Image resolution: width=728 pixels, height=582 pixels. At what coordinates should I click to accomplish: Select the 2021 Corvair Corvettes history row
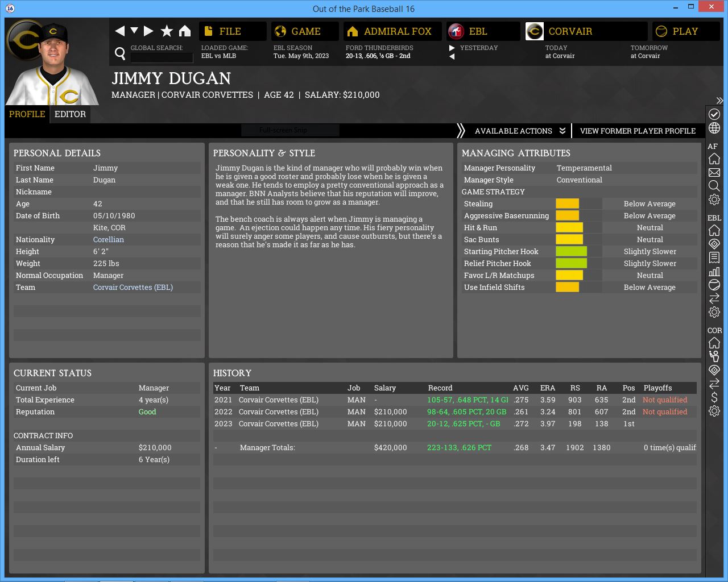pos(455,400)
